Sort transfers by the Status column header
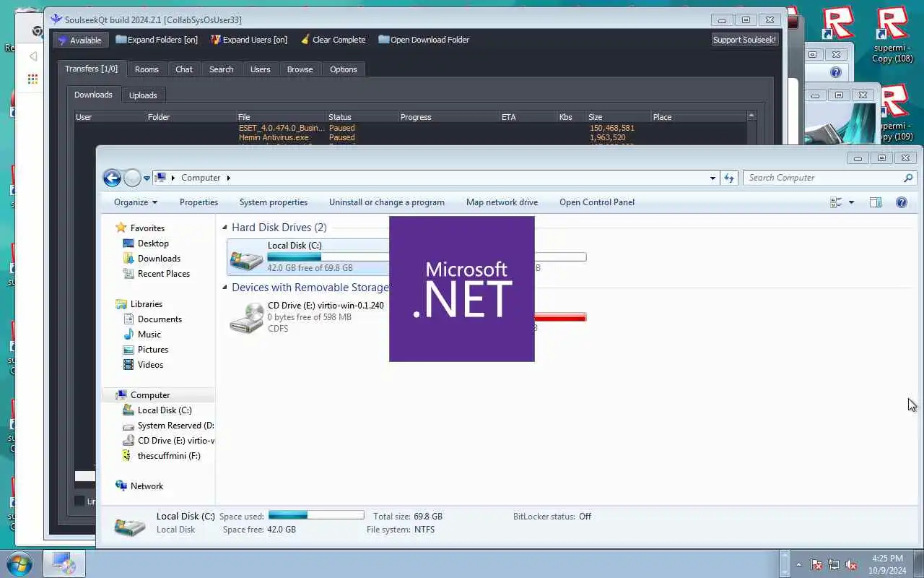The height and width of the screenshot is (578, 924). (362, 117)
